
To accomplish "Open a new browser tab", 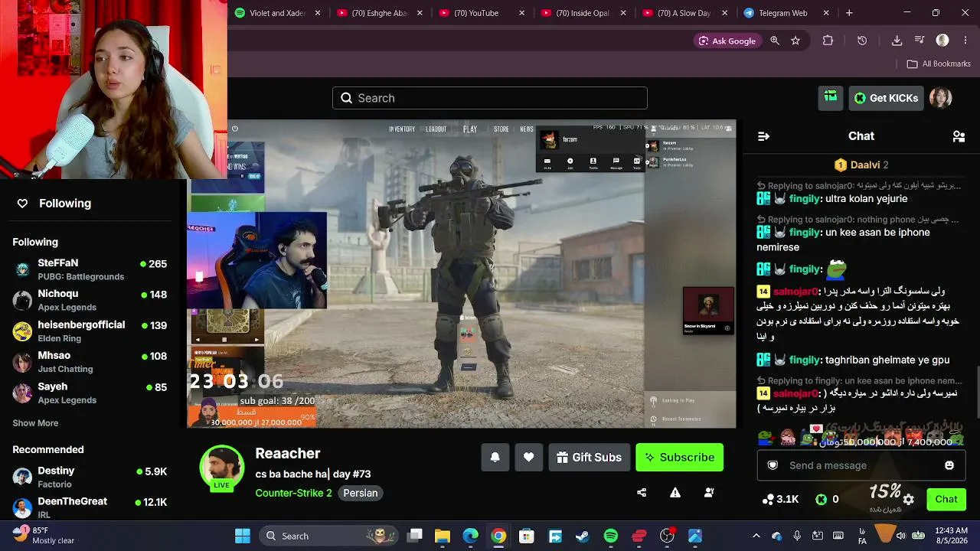I will (849, 13).
